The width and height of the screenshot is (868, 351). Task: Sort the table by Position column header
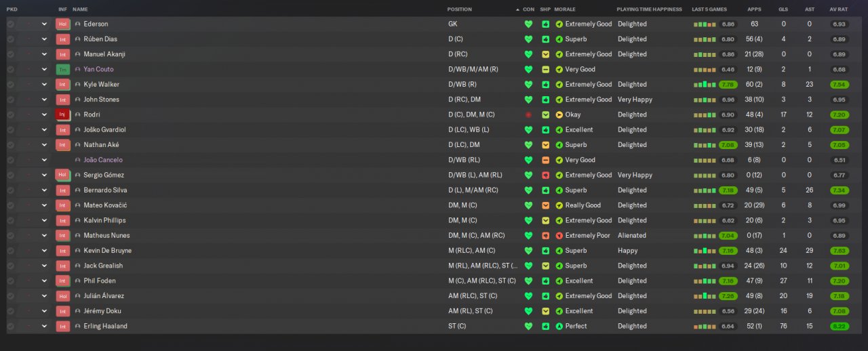click(460, 9)
